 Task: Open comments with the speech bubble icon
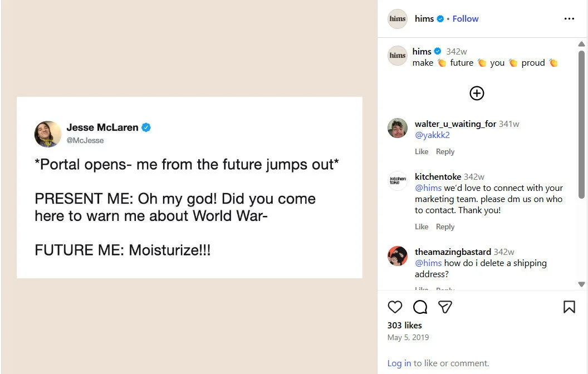click(x=420, y=307)
